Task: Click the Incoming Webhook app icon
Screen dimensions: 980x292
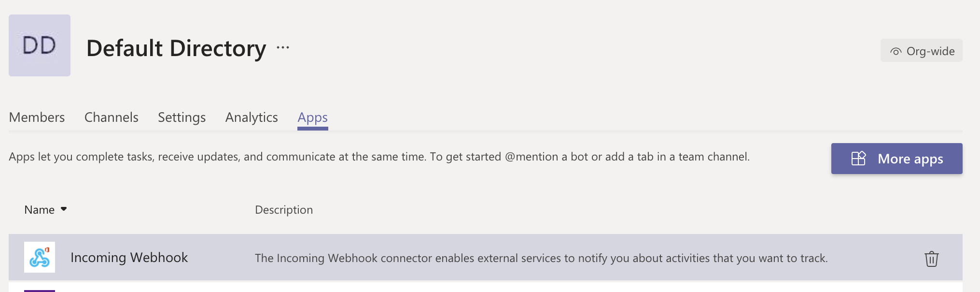Action: point(40,257)
